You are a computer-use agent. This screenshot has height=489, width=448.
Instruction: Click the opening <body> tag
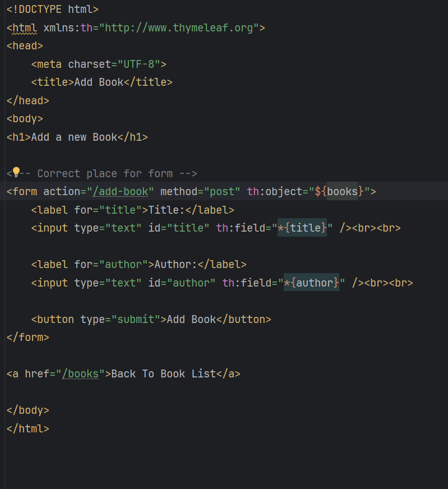click(25, 119)
